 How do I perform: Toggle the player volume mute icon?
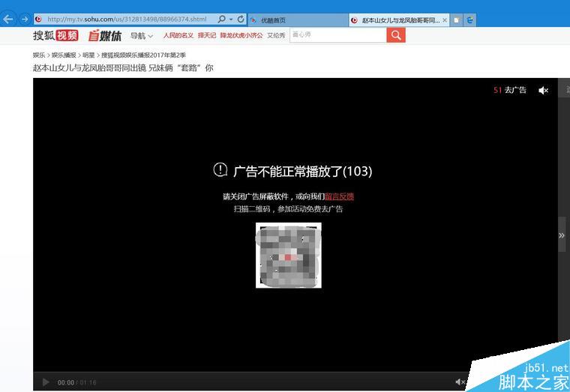460,382
